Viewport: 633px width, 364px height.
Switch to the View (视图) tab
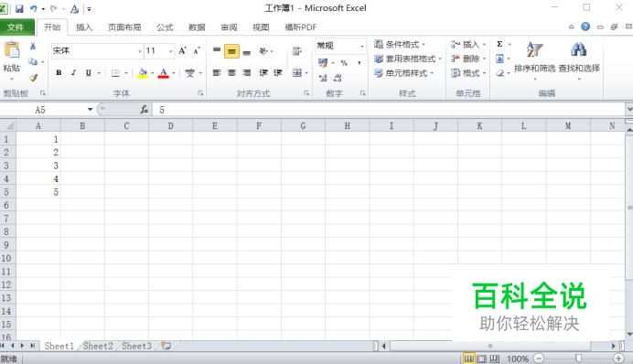point(261,27)
